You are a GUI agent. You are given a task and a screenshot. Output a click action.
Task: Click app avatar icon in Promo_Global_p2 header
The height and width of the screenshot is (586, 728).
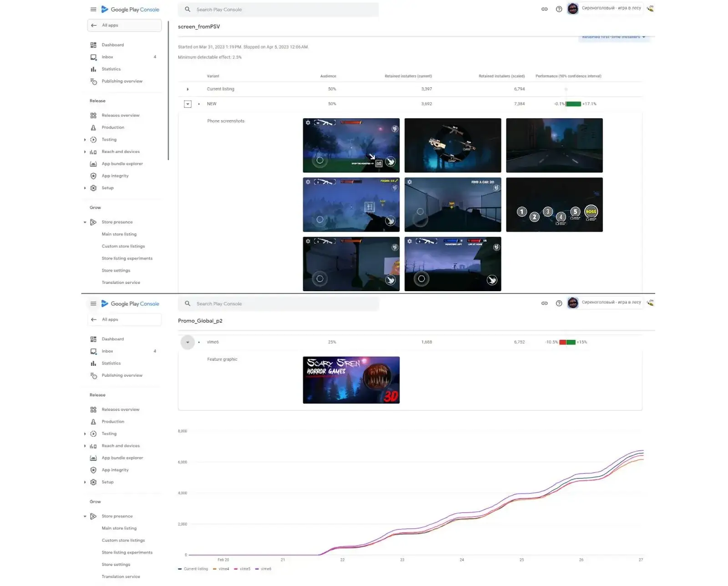tap(573, 303)
